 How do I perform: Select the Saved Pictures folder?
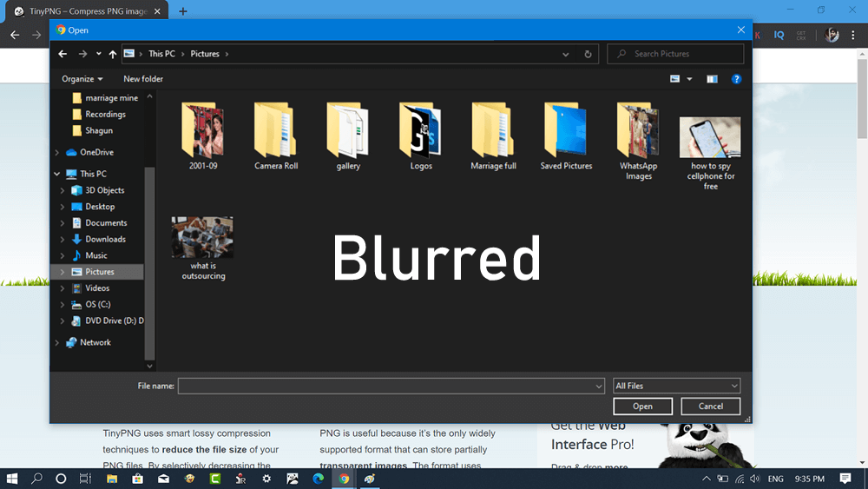click(x=566, y=136)
